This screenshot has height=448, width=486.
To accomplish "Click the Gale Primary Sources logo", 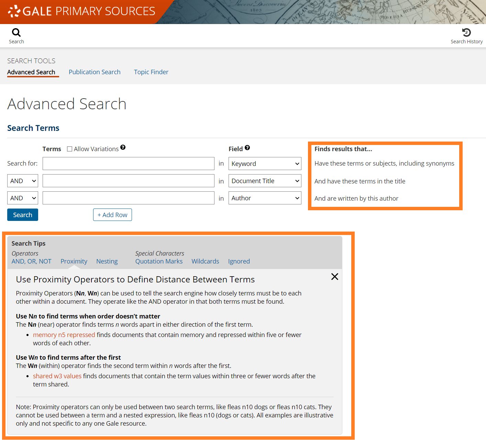I will point(82,11).
